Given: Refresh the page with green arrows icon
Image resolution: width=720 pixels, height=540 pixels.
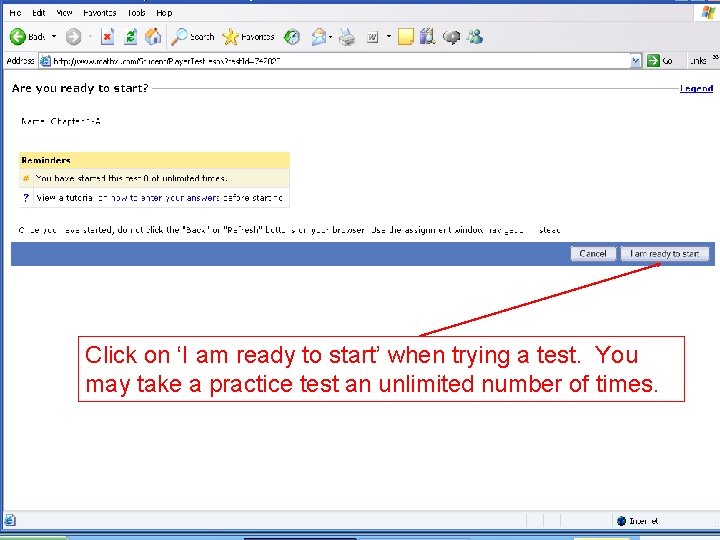Looking at the screenshot, I should [131, 37].
